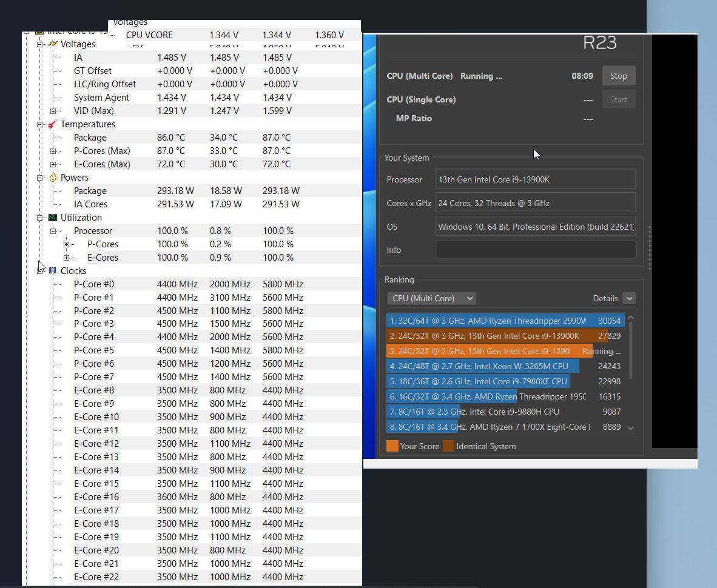The width and height of the screenshot is (717, 588).
Task: Select the Ryzen Threadripper 1950 ranking entry
Action: coord(505,396)
